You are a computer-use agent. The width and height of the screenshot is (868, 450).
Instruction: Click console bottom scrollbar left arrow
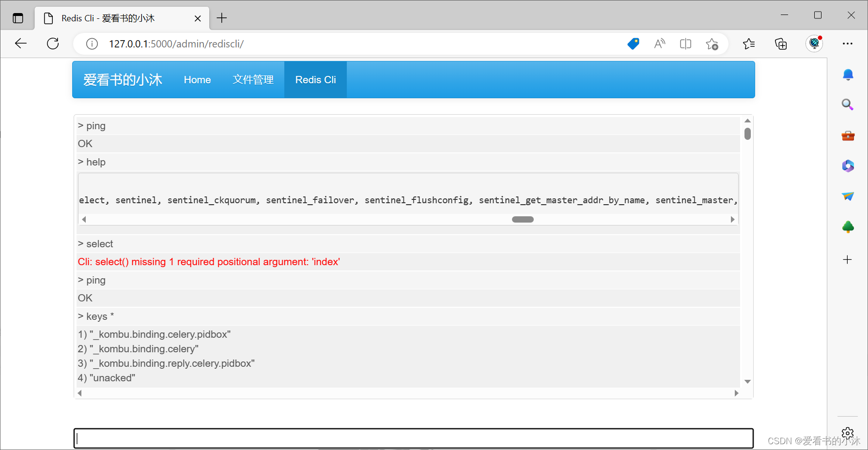pos(79,393)
